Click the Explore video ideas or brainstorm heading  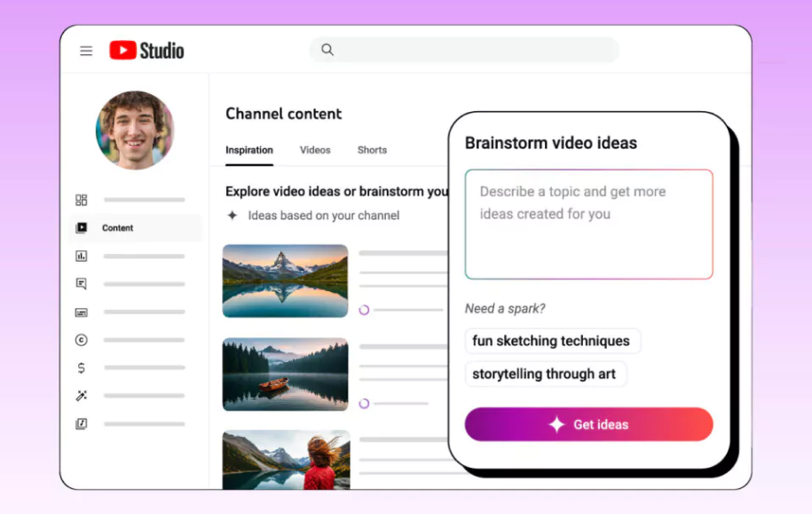(x=337, y=192)
